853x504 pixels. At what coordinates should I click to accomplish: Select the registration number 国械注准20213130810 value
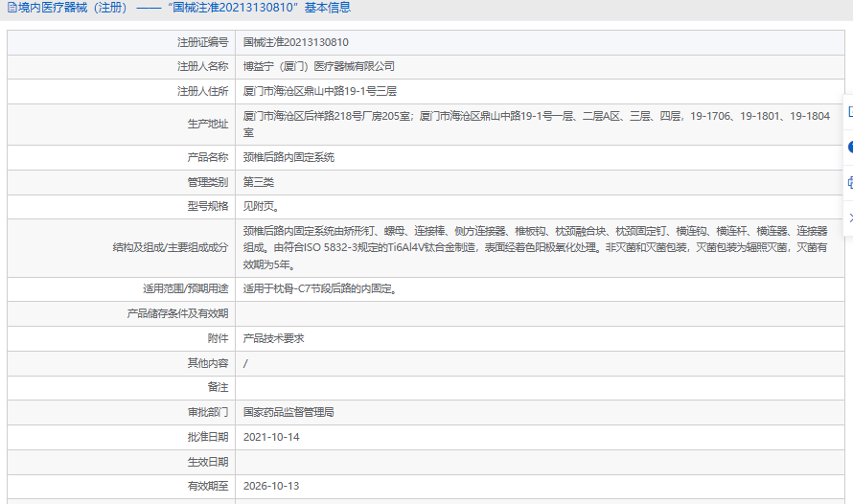[x=295, y=42]
